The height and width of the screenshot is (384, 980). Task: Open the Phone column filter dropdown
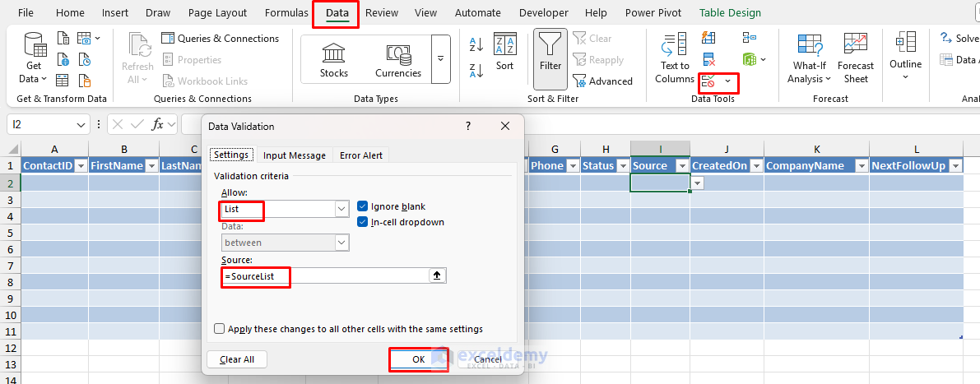tap(573, 166)
